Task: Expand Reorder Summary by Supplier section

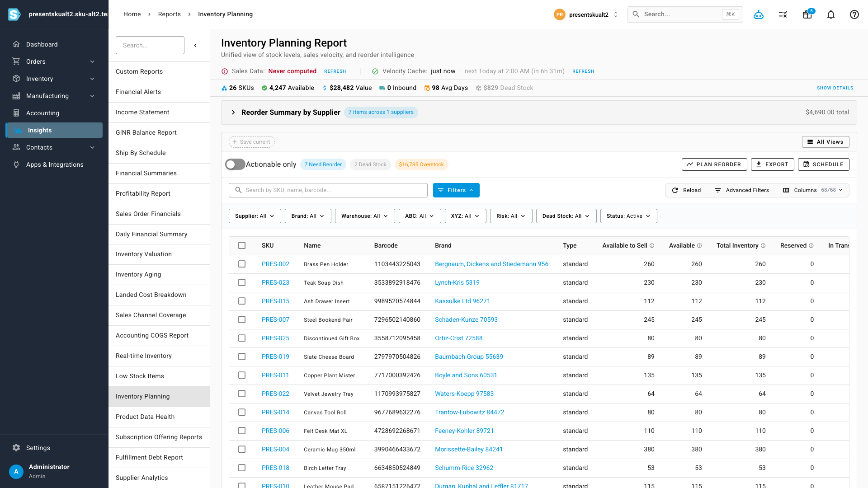Action: click(x=233, y=113)
